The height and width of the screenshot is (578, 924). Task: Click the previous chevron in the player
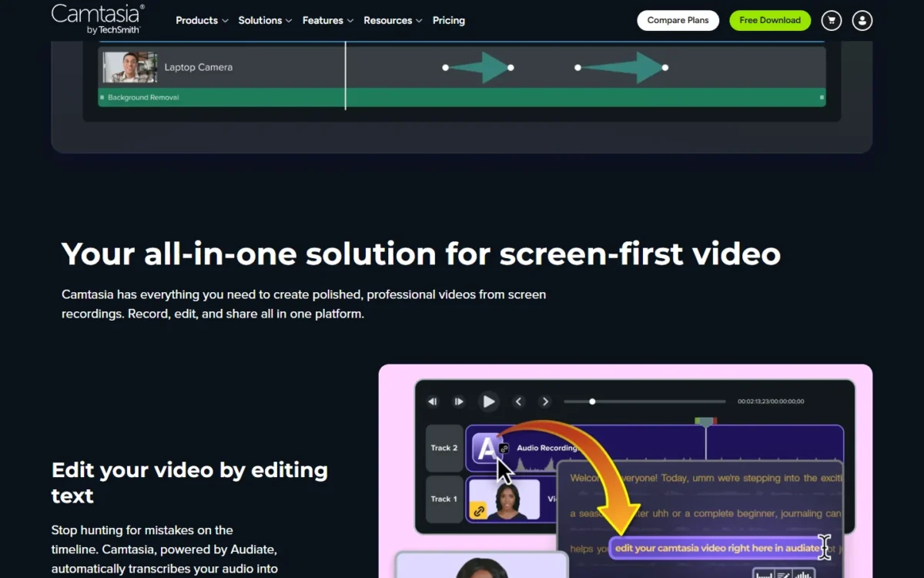pyautogui.click(x=519, y=402)
